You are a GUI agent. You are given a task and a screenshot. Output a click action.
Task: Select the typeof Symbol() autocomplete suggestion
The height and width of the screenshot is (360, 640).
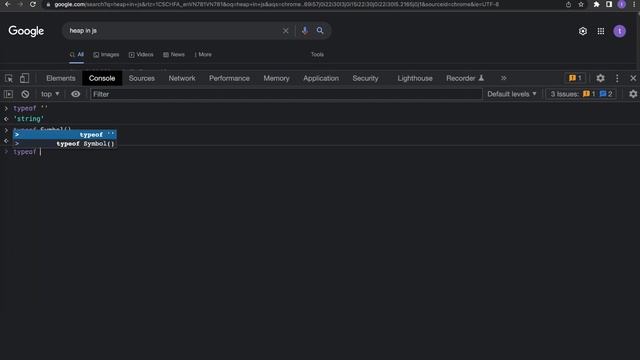(64, 144)
